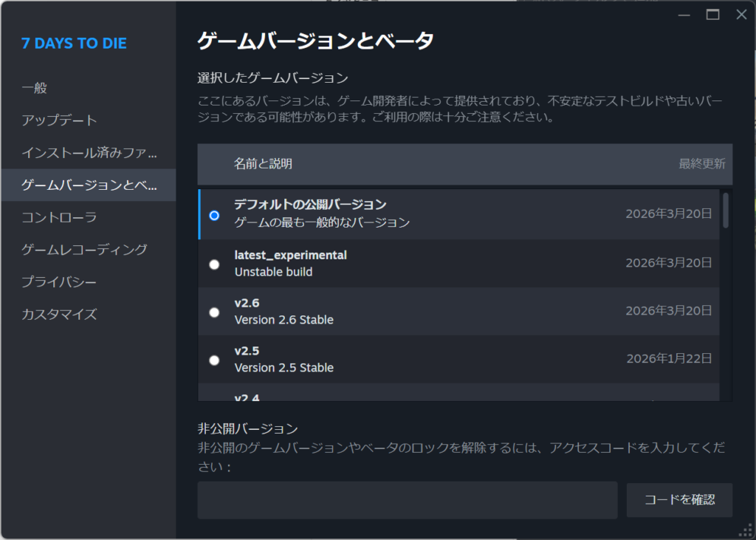Click the コードを確認 button

click(x=679, y=500)
